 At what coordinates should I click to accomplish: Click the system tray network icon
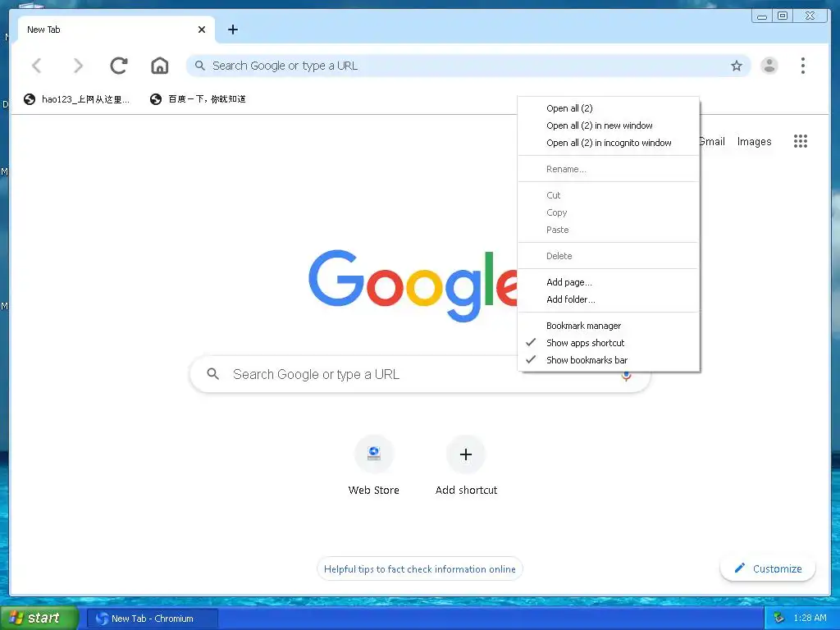pyautogui.click(x=779, y=618)
